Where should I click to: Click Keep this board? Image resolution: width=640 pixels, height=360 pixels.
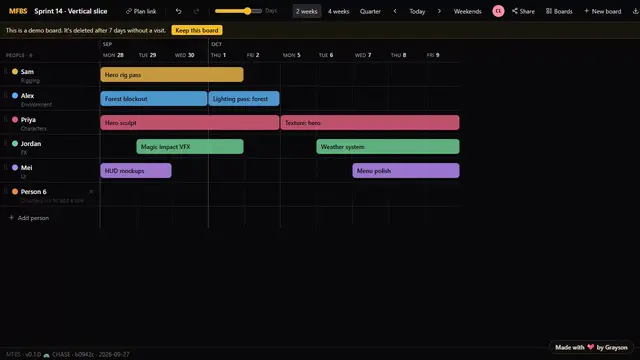(197, 30)
